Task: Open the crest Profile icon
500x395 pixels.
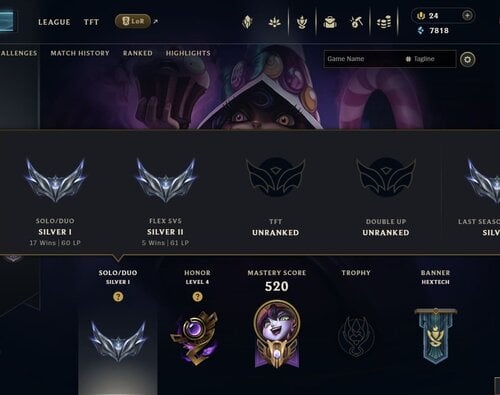Action: point(302,22)
